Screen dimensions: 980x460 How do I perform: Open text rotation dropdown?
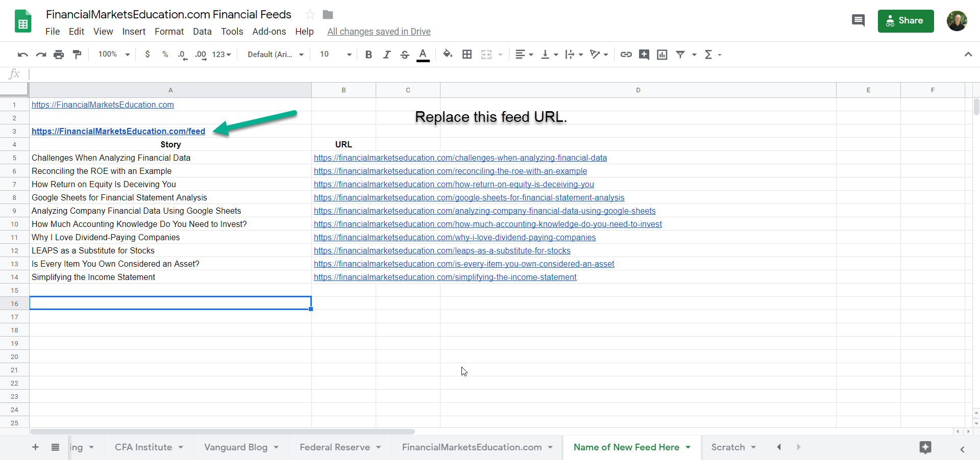[x=599, y=55]
